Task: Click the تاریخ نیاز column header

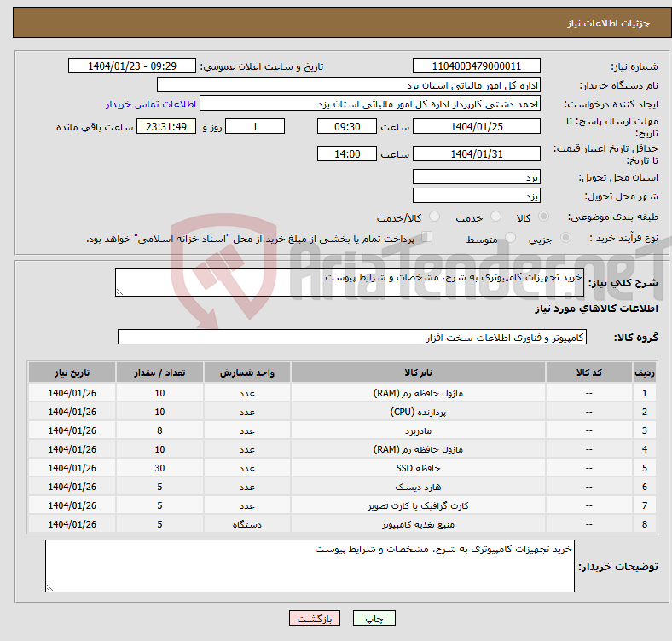Action: 72,372
